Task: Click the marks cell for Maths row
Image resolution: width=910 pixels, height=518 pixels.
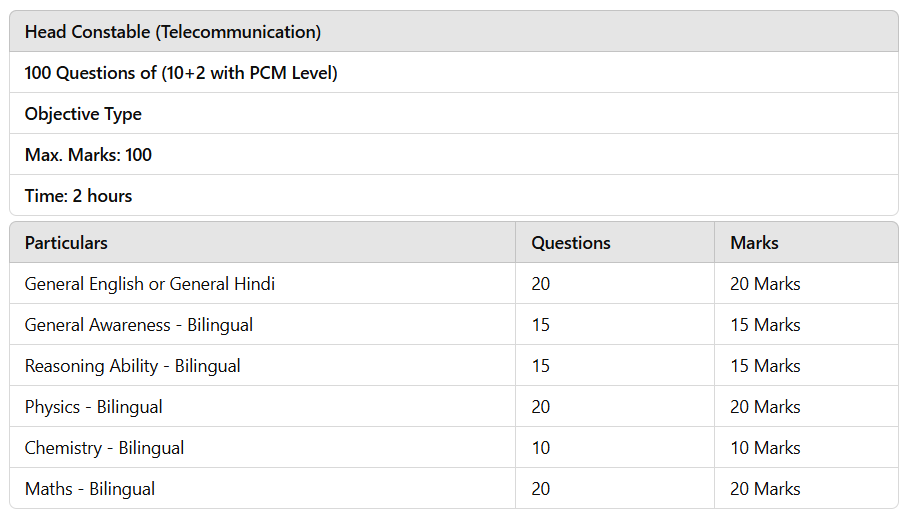Action: tap(806, 488)
